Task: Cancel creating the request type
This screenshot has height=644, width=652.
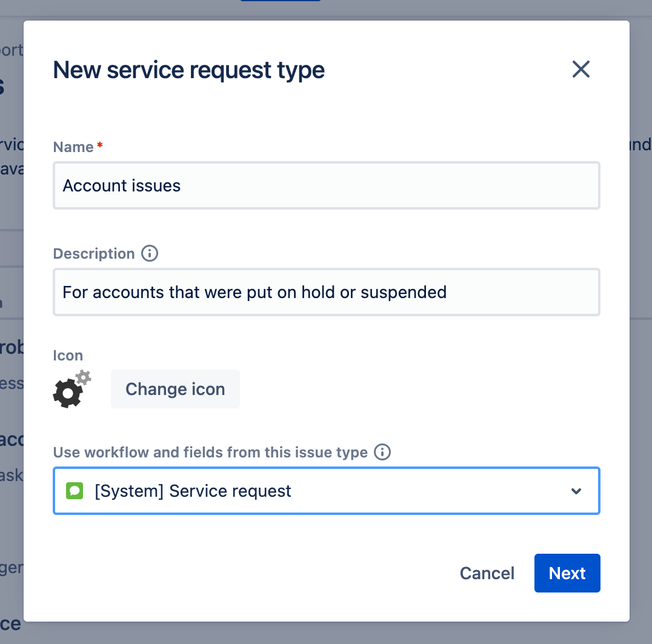Action: 487,573
